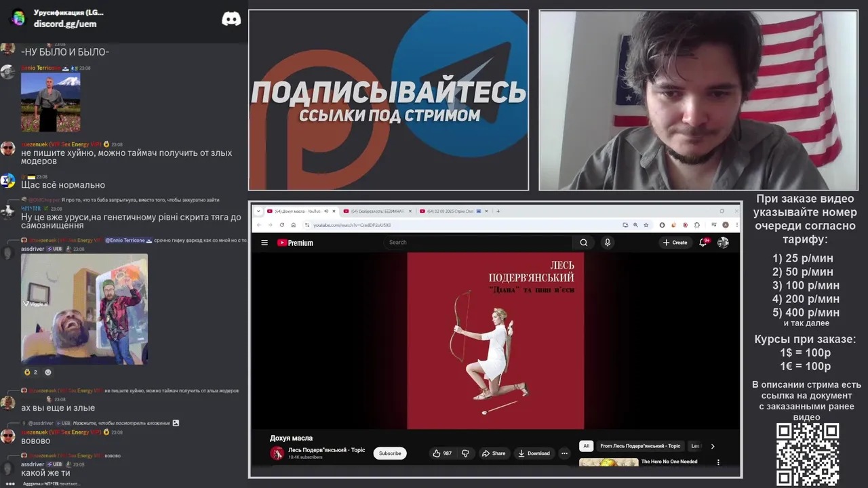Go to YouTube Premium home logo
Viewport: 868px width, 488px height.
point(295,243)
